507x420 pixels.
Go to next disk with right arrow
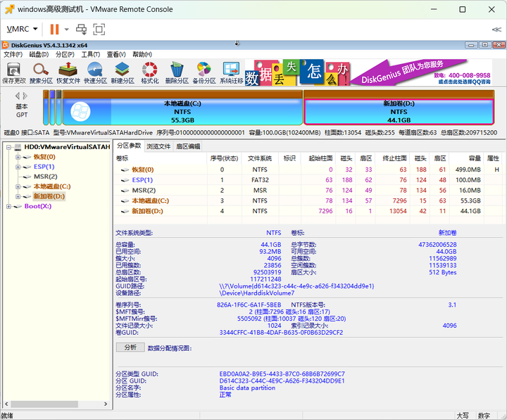(25, 96)
